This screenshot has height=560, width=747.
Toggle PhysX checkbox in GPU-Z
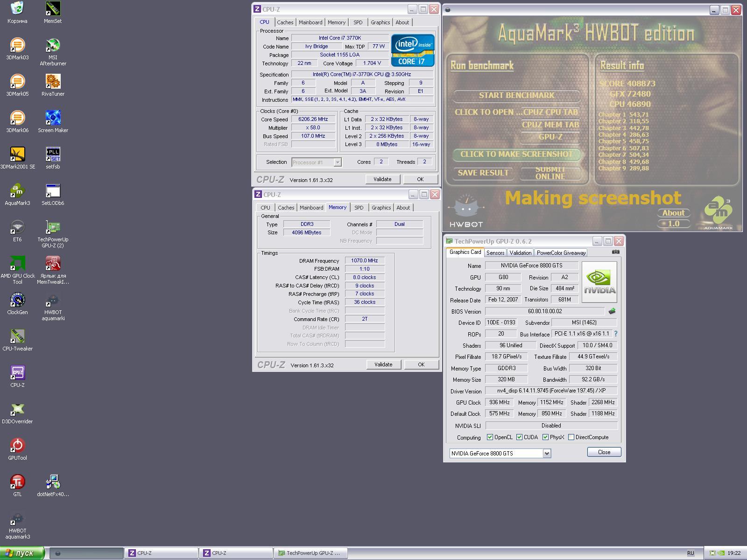pyautogui.click(x=545, y=437)
